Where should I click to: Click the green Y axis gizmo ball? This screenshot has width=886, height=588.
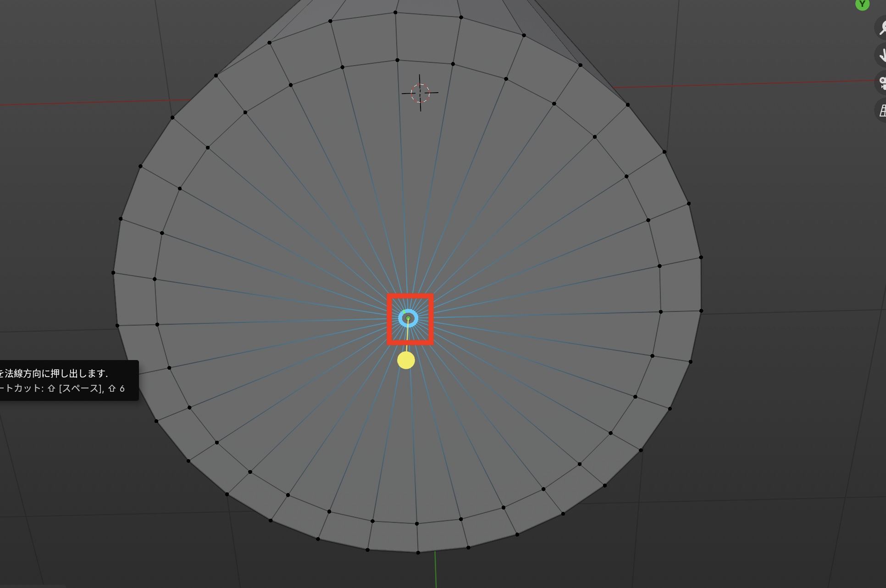862,4
